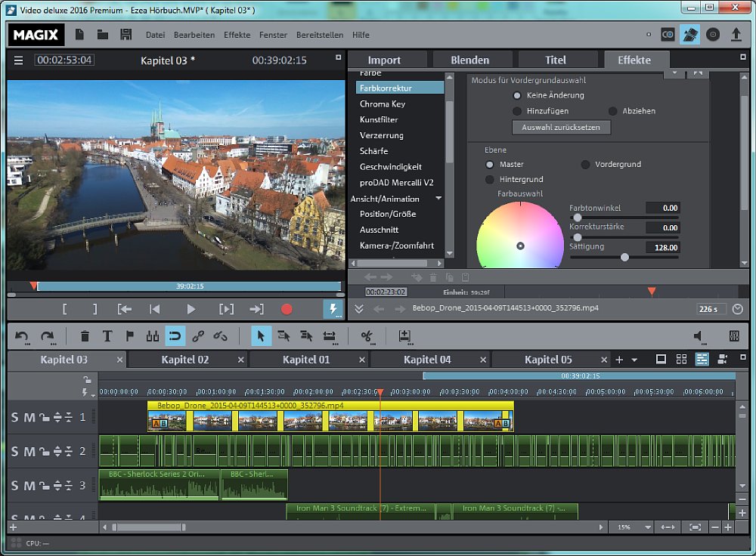Select the 'Hinzufügen' radio option

tap(517, 111)
